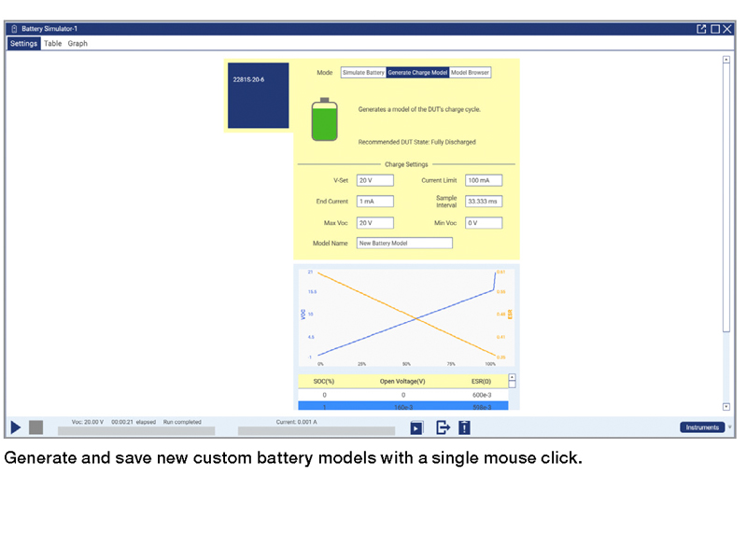Click the Current Limit field
This screenshot has width=747, height=560.
(x=484, y=180)
